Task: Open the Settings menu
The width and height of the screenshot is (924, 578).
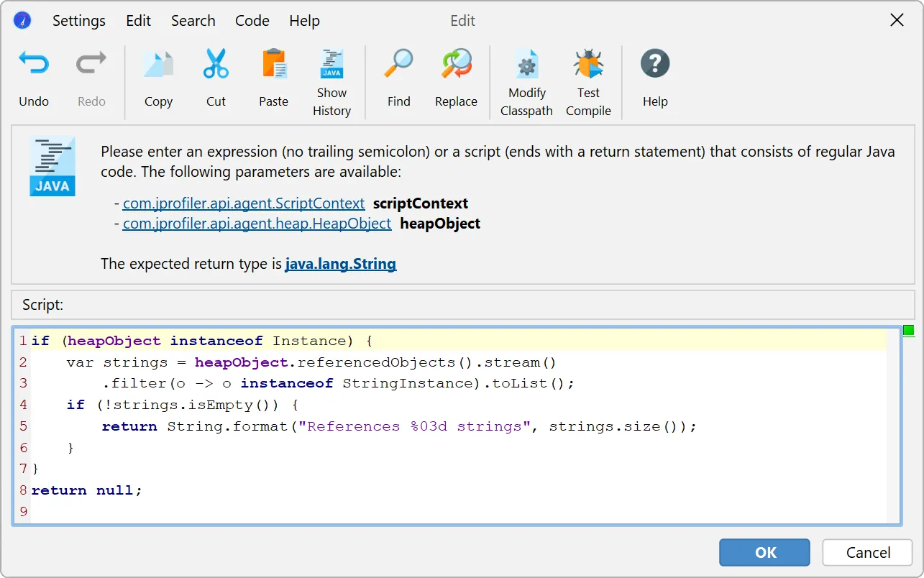Action: pyautogui.click(x=79, y=21)
